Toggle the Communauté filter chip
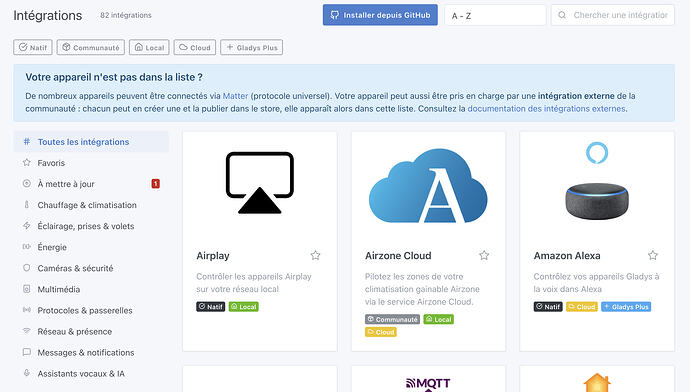 tap(91, 48)
